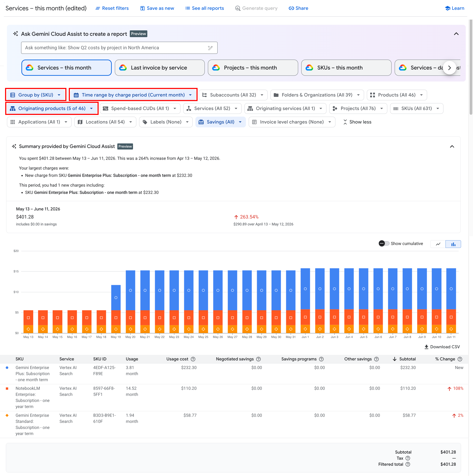The height and width of the screenshot is (476, 473).
Task: Click the Negotiated savings help icon
Action: tap(258, 359)
